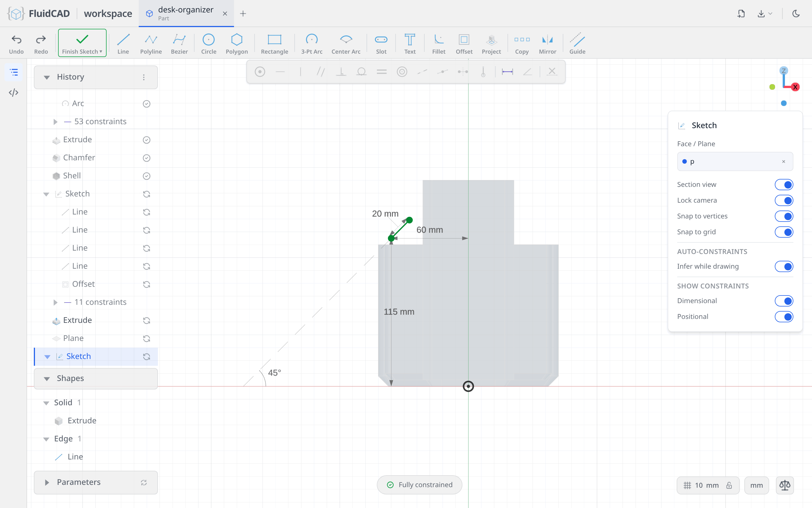Select the Bezier curve tool
Screen dimensions: 812x508
[x=179, y=43]
